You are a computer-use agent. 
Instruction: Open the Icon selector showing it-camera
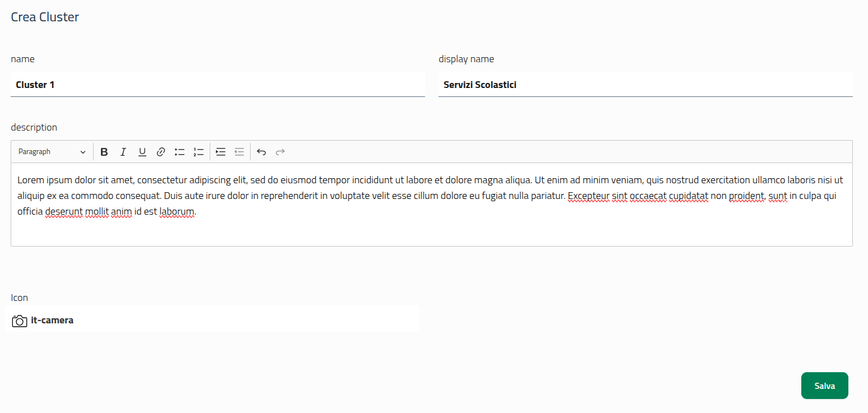pyautogui.click(x=213, y=321)
